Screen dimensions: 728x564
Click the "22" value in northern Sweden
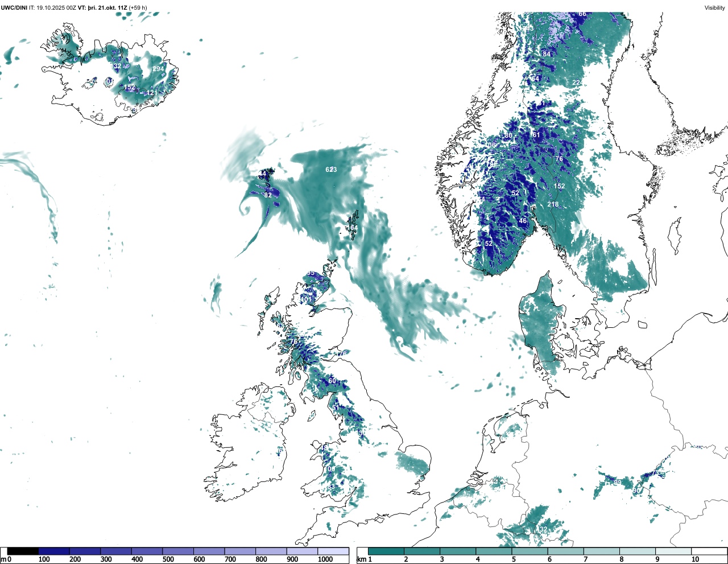point(576,83)
